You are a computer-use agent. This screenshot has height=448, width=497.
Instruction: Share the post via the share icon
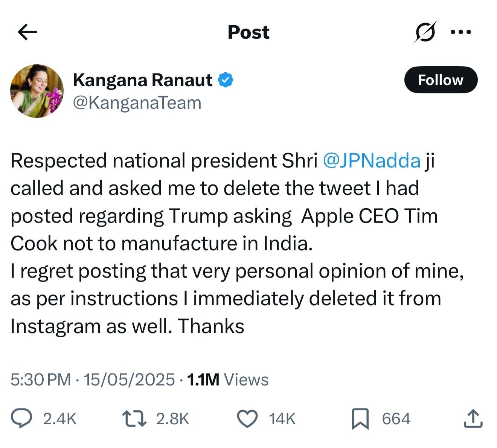pyautogui.click(x=473, y=419)
